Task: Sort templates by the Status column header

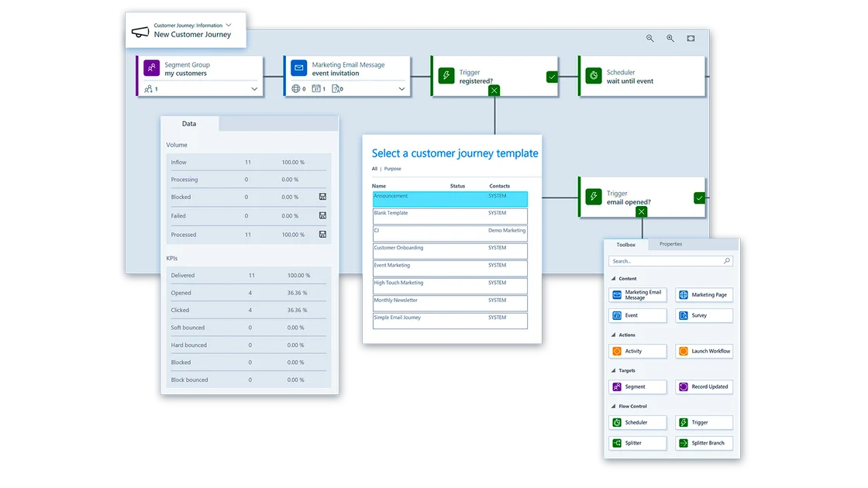Action: coord(457,186)
